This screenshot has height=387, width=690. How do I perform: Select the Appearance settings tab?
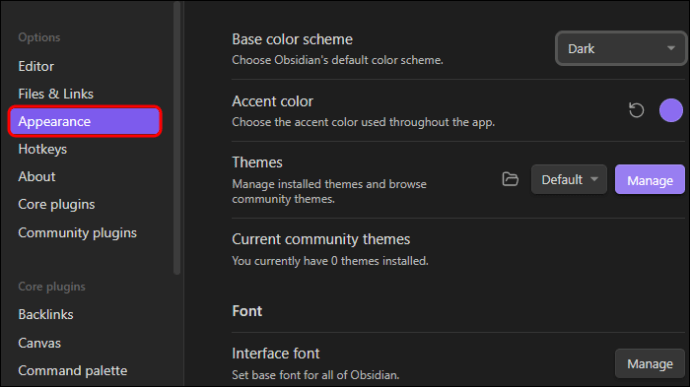click(x=85, y=121)
